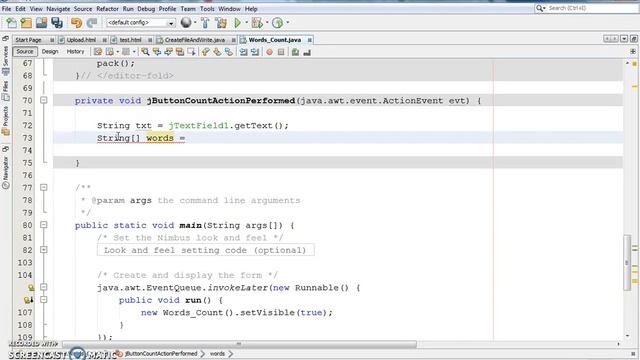Toggle Bookmark on current line
The height and width of the screenshot is (360, 640).
tap(229, 52)
